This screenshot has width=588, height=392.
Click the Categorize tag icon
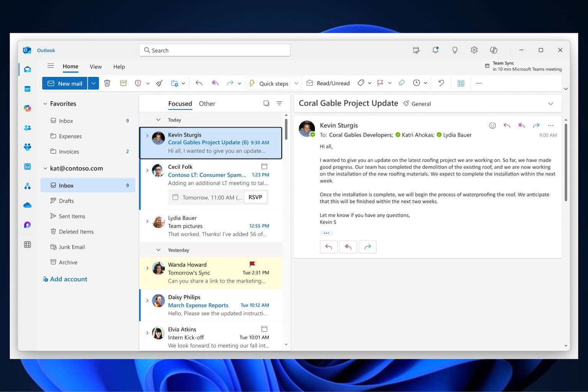pyautogui.click(x=361, y=83)
